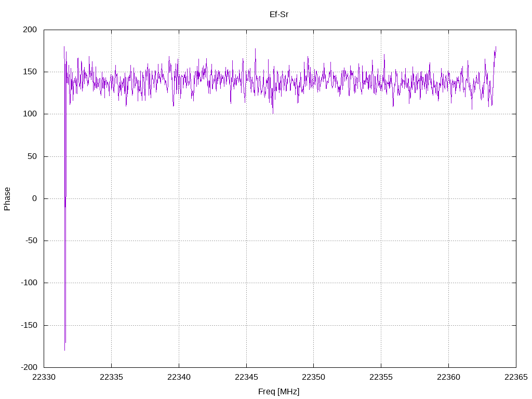Click y-axis tick label -100
This screenshot has width=532, height=399.
coord(29,283)
